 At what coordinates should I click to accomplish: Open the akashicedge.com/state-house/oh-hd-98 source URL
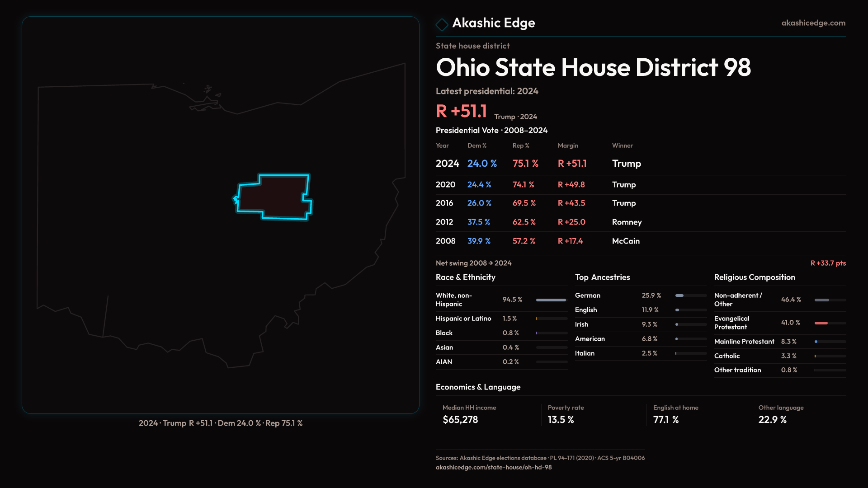pyautogui.click(x=493, y=467)
